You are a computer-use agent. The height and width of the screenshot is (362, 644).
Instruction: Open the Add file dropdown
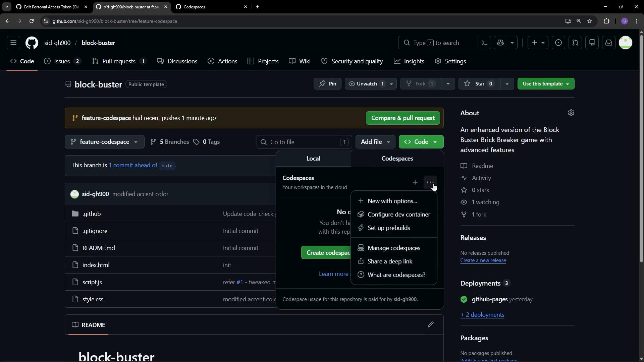pyautogui.click(x=375, y=142)
